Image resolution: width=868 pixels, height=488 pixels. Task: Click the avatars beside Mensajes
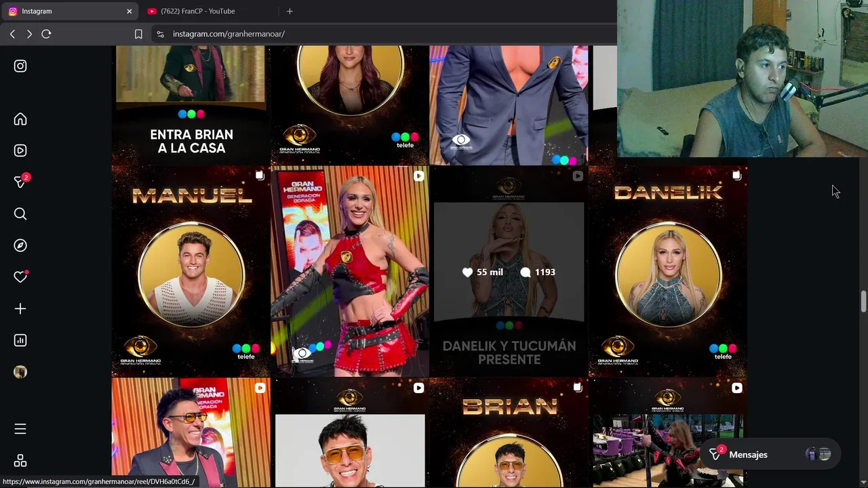point(818,455)
